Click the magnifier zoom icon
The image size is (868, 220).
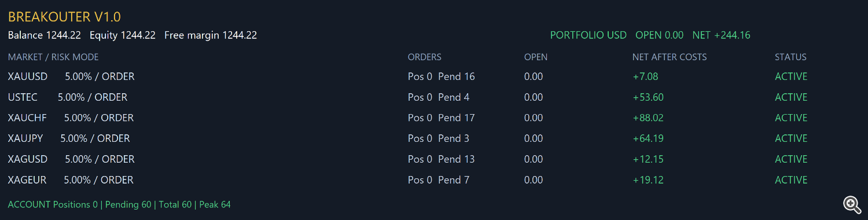[x=851, y=204]
